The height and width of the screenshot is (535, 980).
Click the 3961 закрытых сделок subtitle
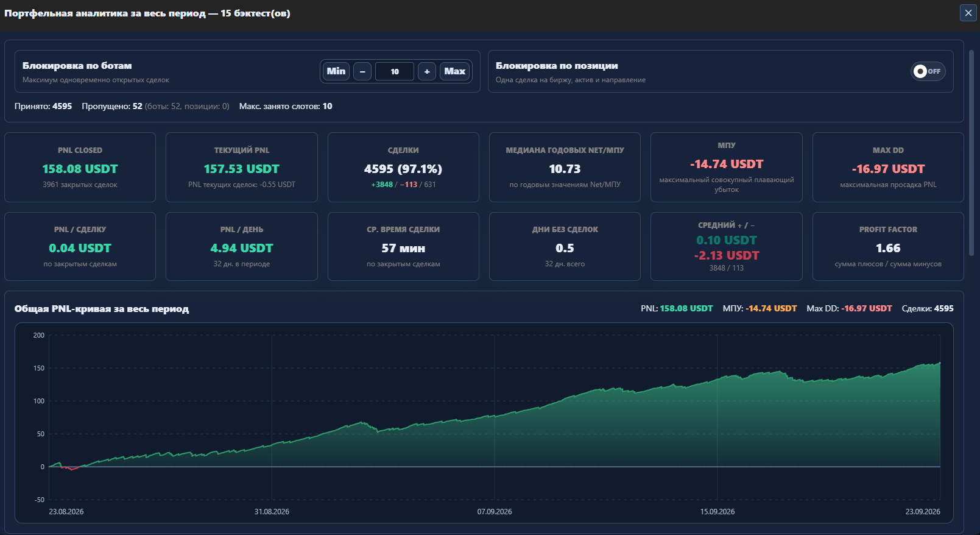point(80,185)
